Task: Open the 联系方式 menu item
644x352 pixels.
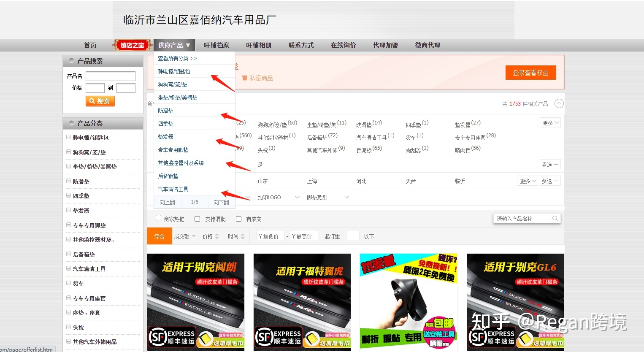Action: pyautogui.click(x=301, y=45)
